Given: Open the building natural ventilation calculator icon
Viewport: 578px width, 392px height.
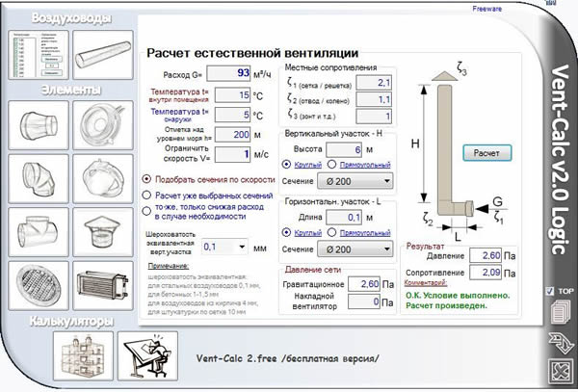Looking at the screenshot, I should click(83, 356).
